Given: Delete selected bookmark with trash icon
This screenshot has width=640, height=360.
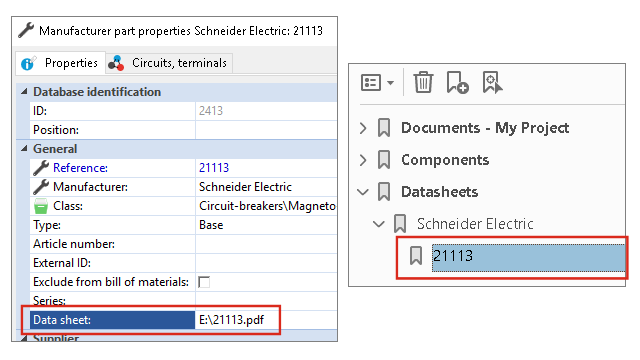Looking at the screenshot, I should click(x=423, y=82).
